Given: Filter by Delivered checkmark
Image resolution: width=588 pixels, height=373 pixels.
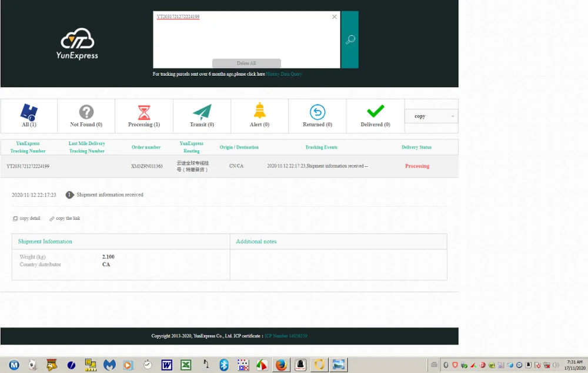Looking at the screenshot, I should 375,116.
